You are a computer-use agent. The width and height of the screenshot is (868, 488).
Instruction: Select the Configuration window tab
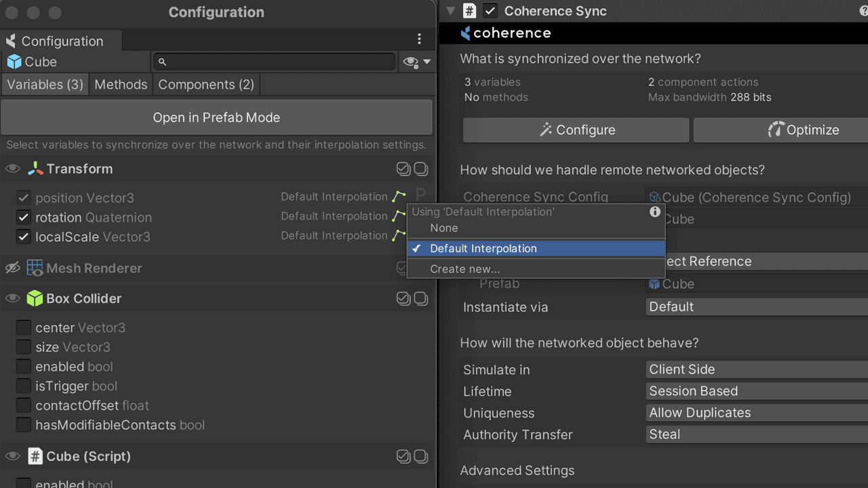(x=62, y=41)
